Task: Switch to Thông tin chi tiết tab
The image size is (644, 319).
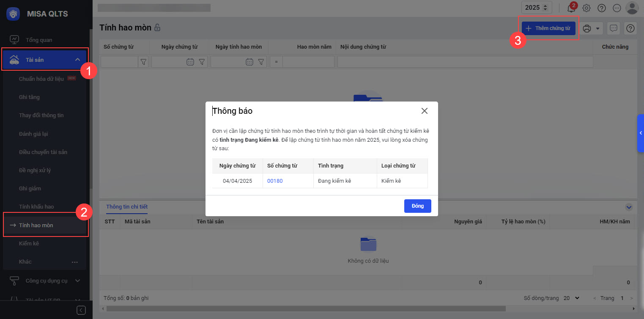Action: [x=127, y=207]
